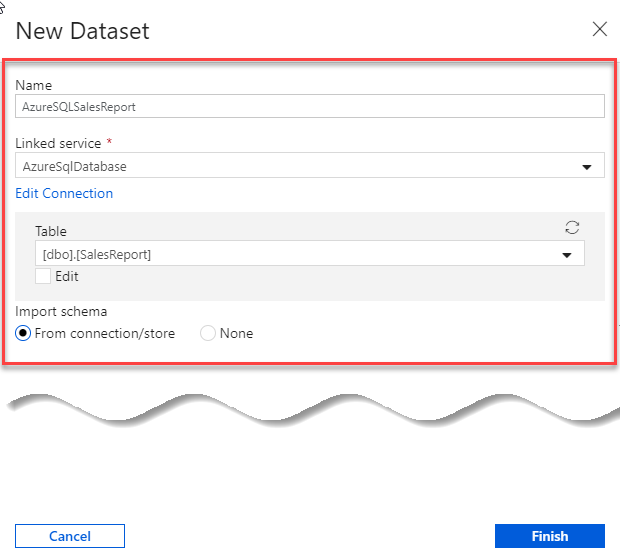Close the New Dataset dialog
620x559 pixels.
(599, 29)
